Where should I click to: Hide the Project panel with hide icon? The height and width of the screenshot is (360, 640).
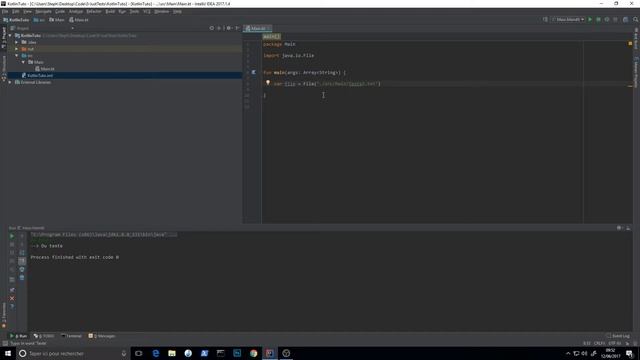(x=237, y=28)
